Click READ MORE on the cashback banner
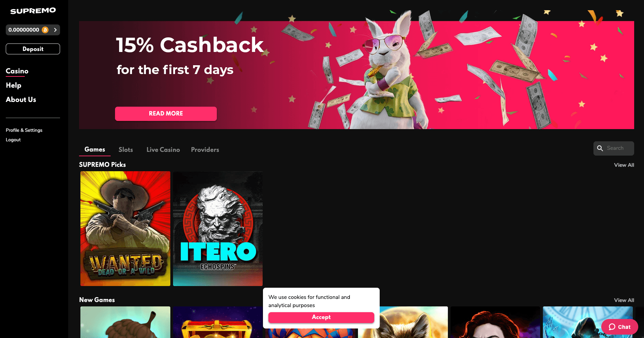The width and height of the screenshot is (644, 338). (x=166, y=114)
